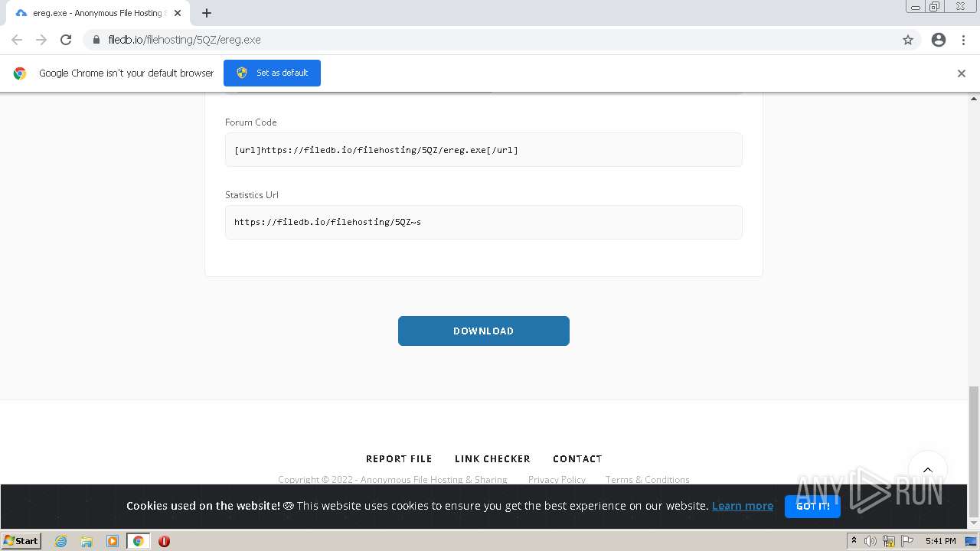
Task: Click the Show desktop tray icon
Action: (971, 541)
